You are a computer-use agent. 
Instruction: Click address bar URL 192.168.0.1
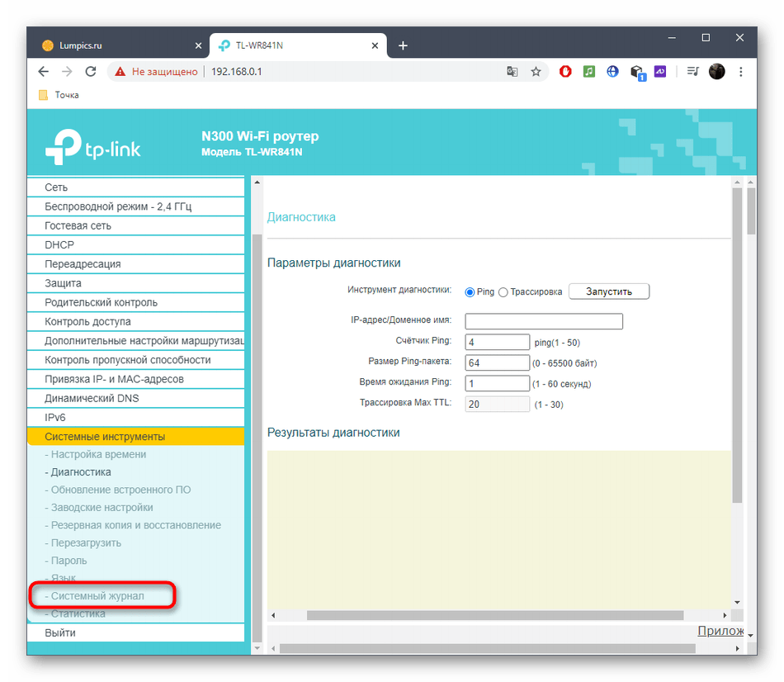[237, 72]
